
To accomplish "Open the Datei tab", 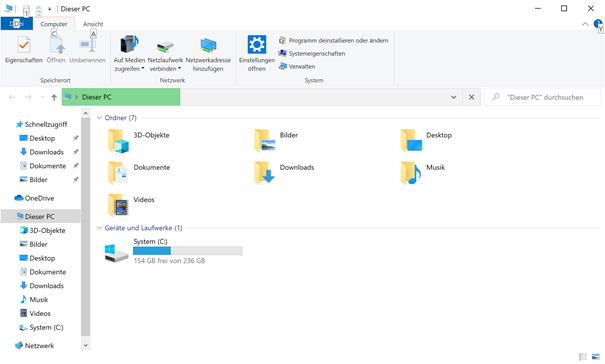I will pyautogui.click(x=17, y=24).
